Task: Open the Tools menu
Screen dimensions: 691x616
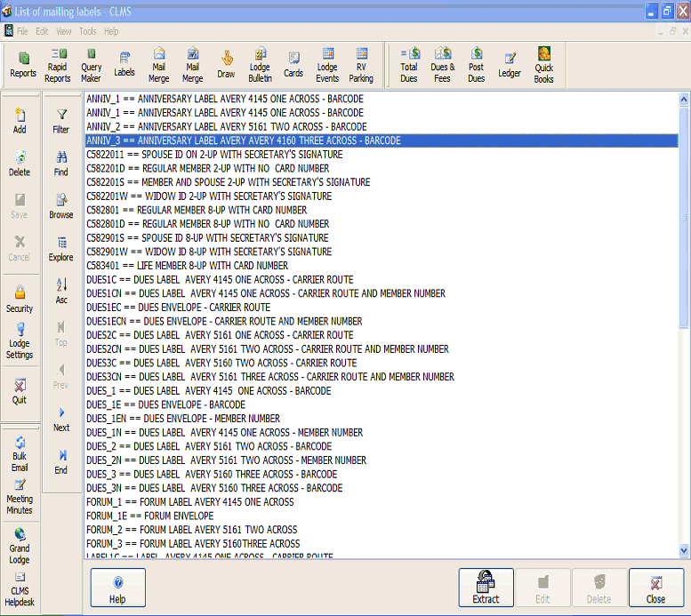Action: point(87,31)
